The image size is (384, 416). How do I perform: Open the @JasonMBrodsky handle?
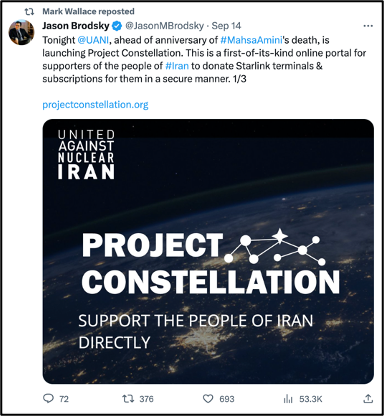pyautogui.click(x=164, y=26)
